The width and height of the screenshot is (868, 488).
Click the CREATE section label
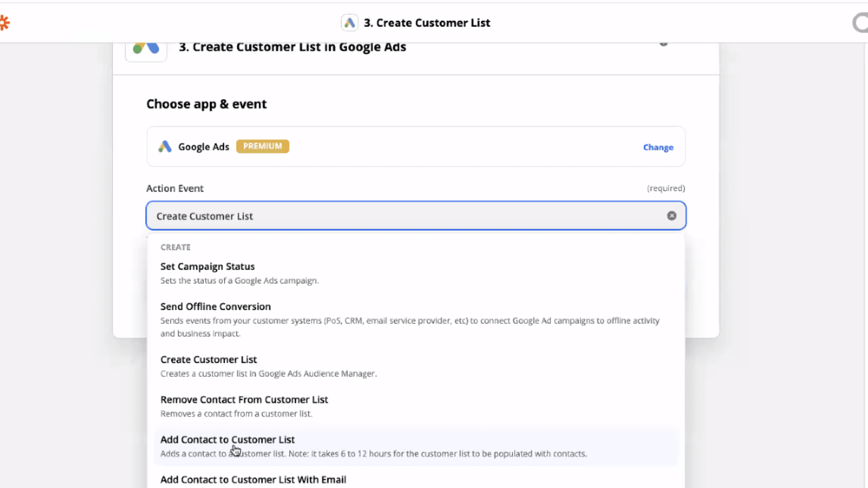coord(176,247)
